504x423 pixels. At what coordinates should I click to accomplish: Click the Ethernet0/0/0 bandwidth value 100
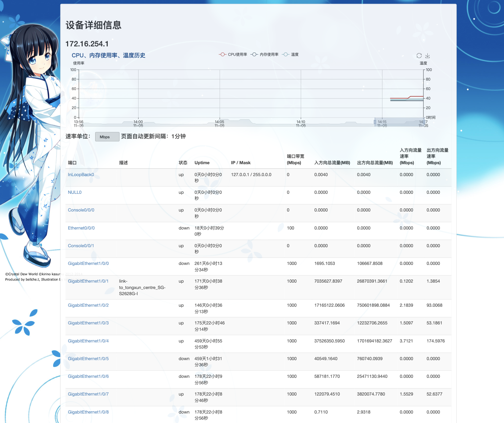pyautogui.click(x=290, y=228)
